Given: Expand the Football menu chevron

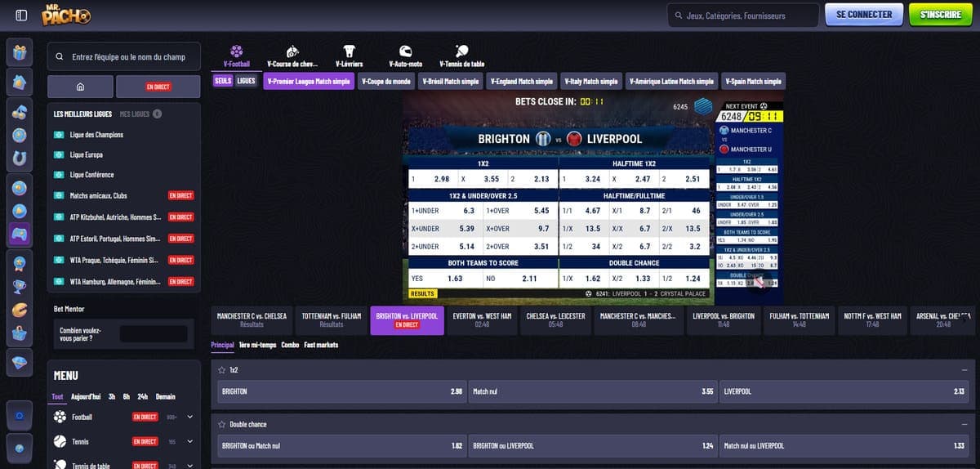Looking at the screenshot, I should 190,417.
